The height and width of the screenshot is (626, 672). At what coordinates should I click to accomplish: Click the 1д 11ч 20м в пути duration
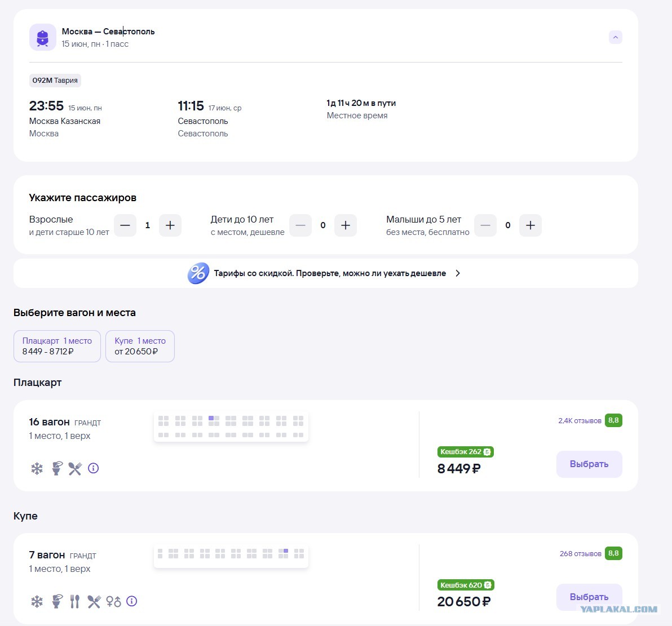(x=361, y=103)
